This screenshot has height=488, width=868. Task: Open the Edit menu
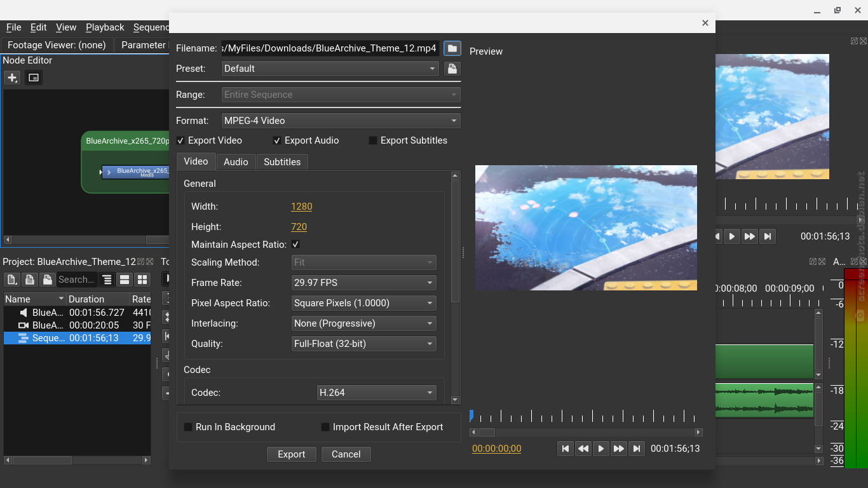39,27
